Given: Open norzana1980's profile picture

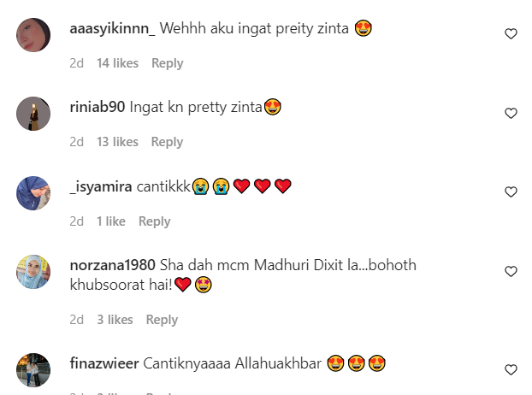Looking at the screenshot, I should point(33,272).
